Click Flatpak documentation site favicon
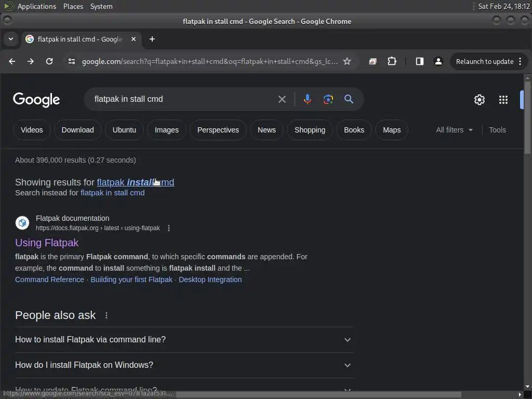The width and height of the screenshot is (532, 399). (22, 223)
